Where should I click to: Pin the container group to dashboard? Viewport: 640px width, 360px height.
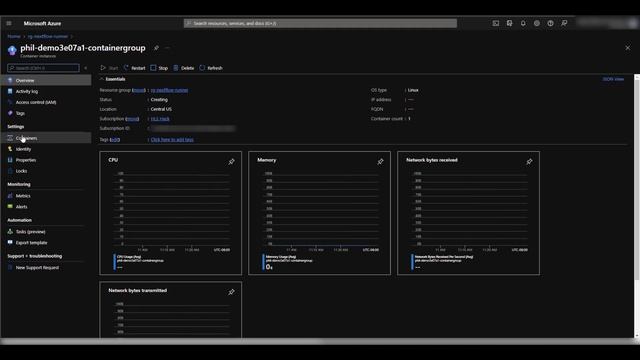point(156,48)
